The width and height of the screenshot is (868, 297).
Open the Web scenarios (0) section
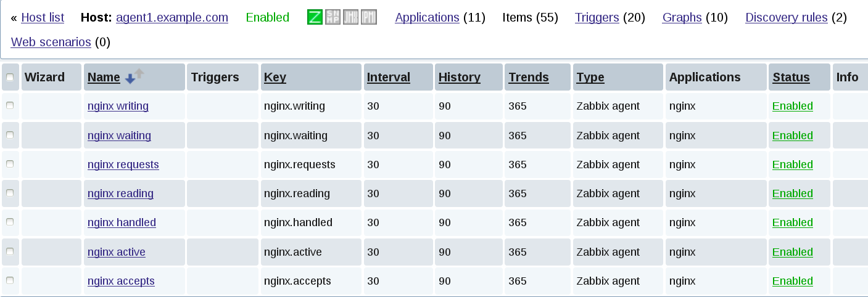point(51,42)
